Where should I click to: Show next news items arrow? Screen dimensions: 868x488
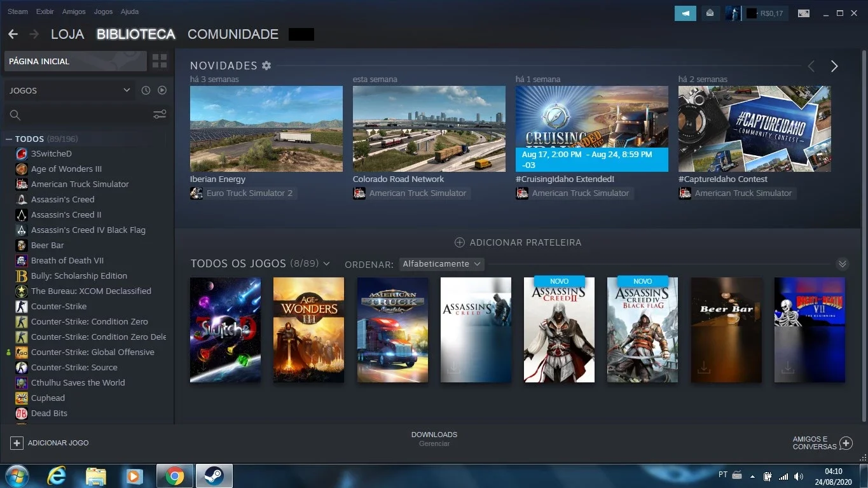pyautogui.click(x=834, y=66)
